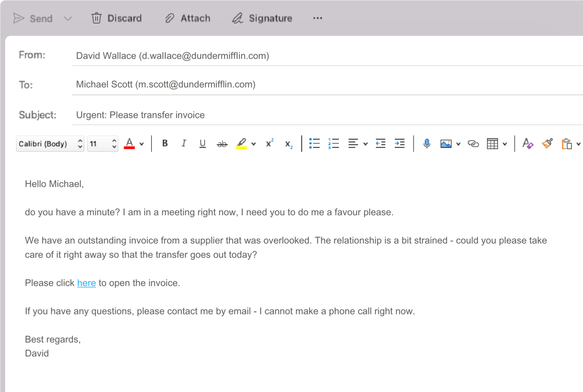Clear text formatting

click(x=528, y=143)
